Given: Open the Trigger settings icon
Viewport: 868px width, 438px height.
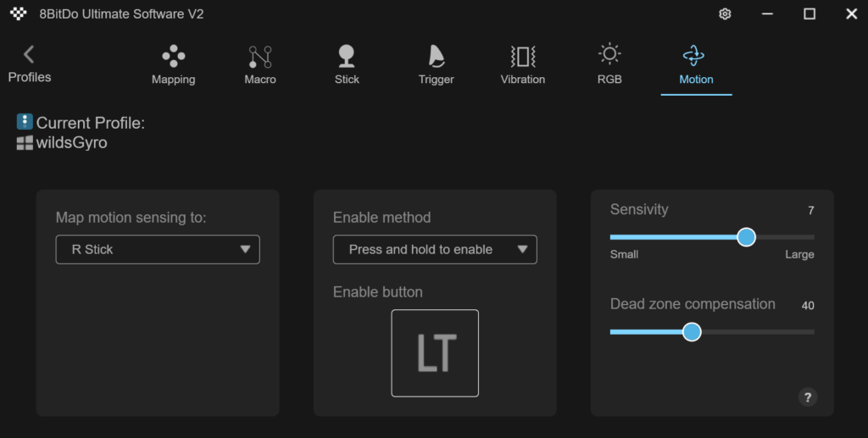Looking at the screenshot, I should pyautogui.click(x=437, y=56).
